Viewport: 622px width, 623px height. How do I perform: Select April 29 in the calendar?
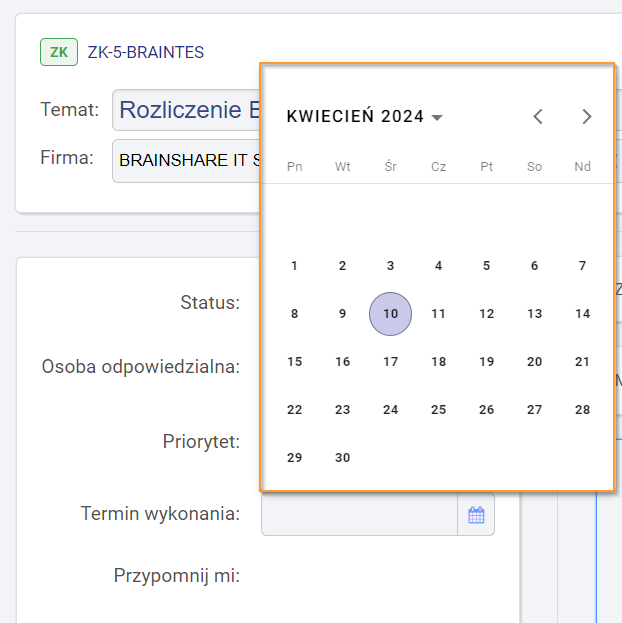295,458
